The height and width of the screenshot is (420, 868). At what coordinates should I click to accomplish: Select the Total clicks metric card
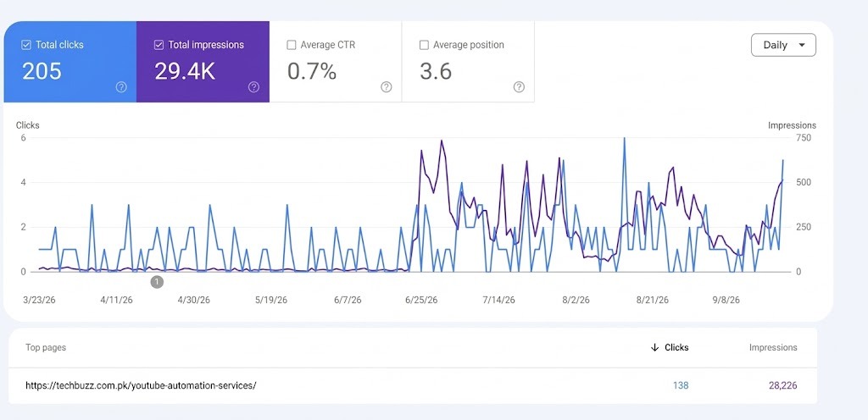[70, 62]
